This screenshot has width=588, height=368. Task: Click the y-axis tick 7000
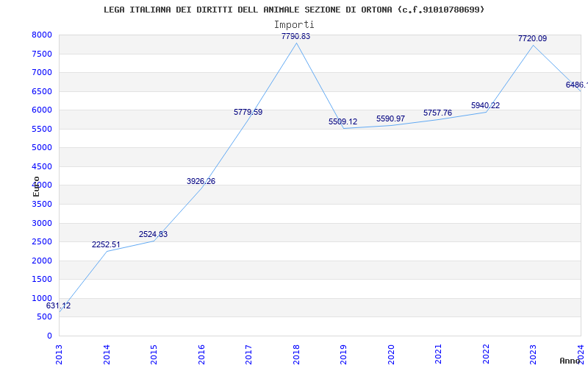click(x=42, y=72)
